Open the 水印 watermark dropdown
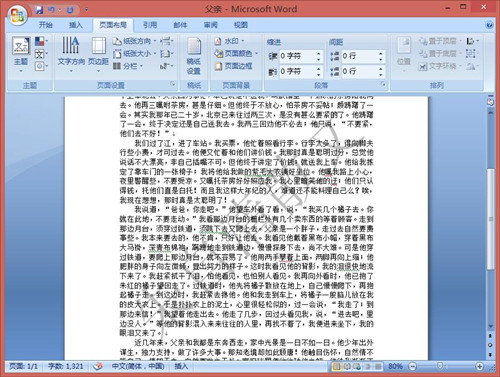This screenshot has height=377, width=500. click(x=230, y=41)
